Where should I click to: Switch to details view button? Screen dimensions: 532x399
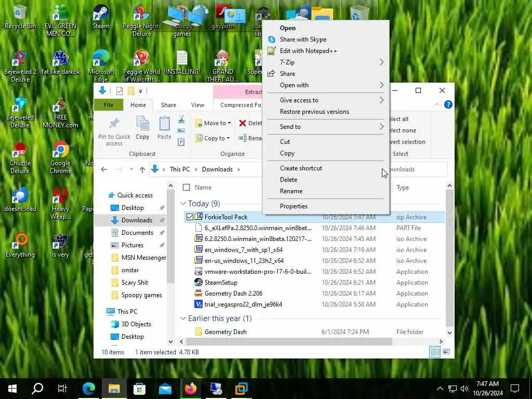click(435, 352)
